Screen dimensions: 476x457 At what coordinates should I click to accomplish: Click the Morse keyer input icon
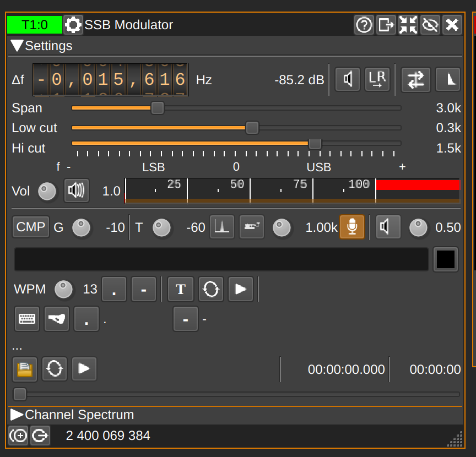coord(252,227)
